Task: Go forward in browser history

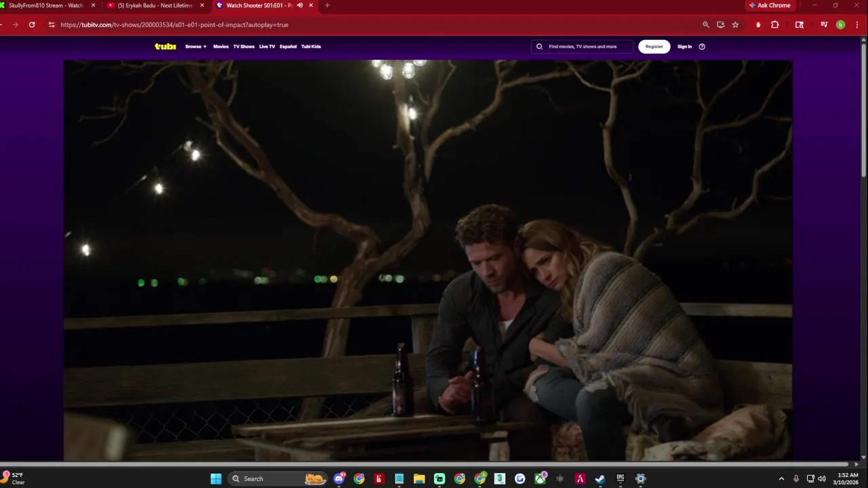Action: [15, 24]
